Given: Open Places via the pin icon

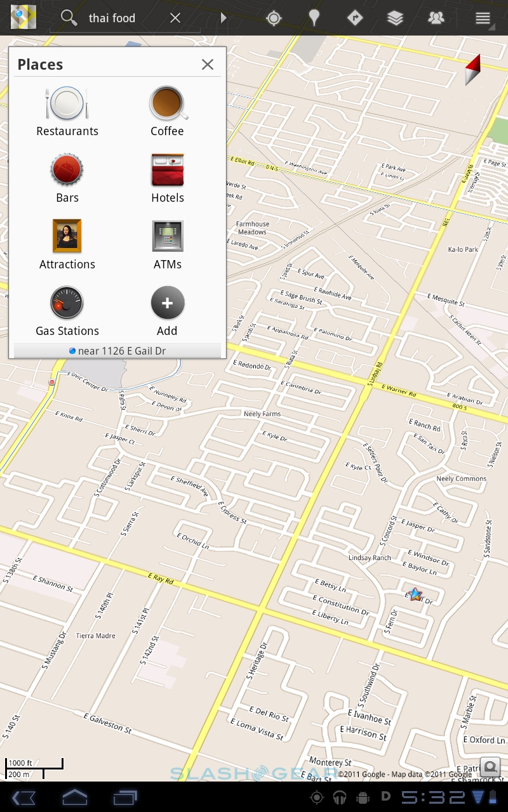Looking at the screenshot, I should click(x=314, y=18).
